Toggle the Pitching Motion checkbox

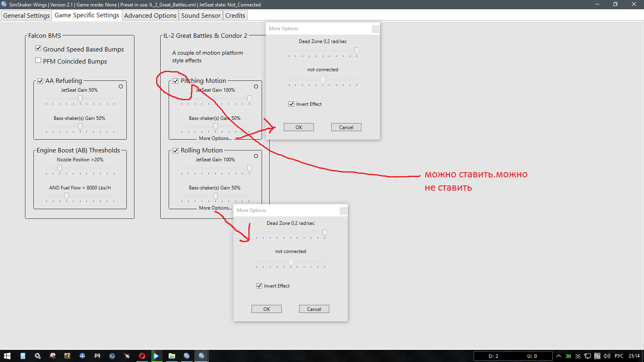pos(175,81)
